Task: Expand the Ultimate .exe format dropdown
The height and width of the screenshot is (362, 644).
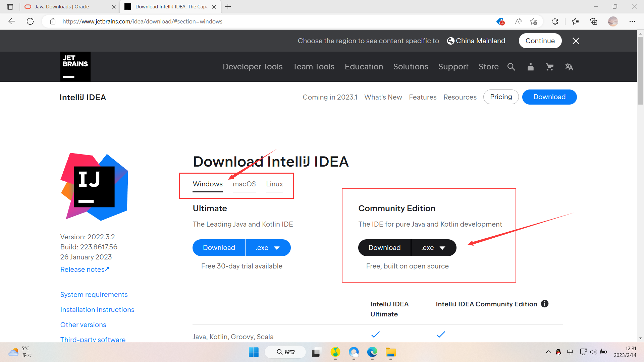Action: tap(268, 248)
